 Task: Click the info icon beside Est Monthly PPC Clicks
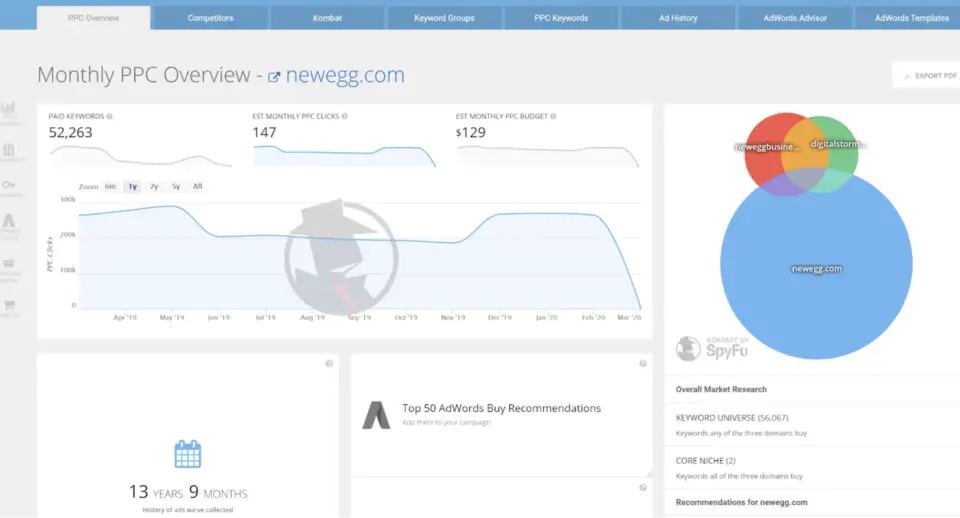coord(345,116)
